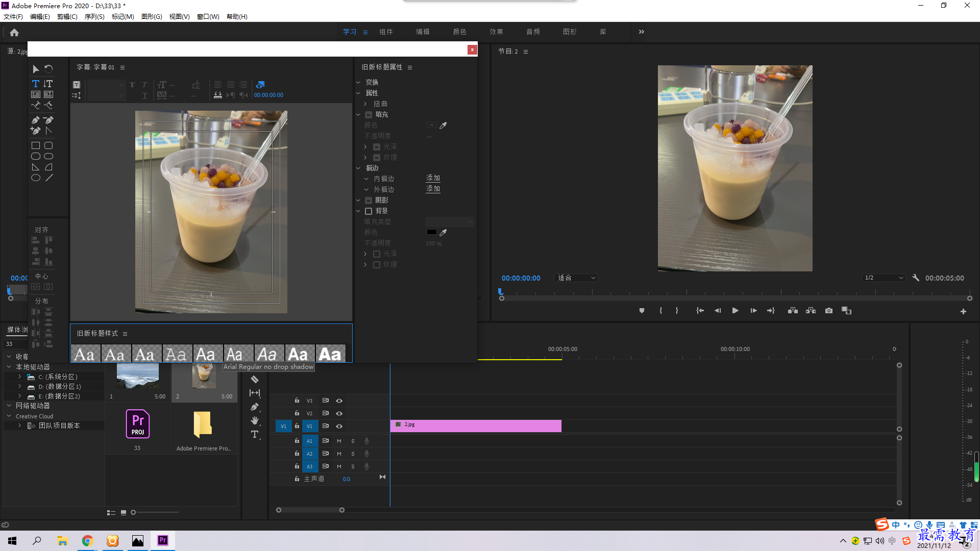Screen dimensions: 980x551
Task: Select the timeline Razor tool
Action: click(255, 380)
